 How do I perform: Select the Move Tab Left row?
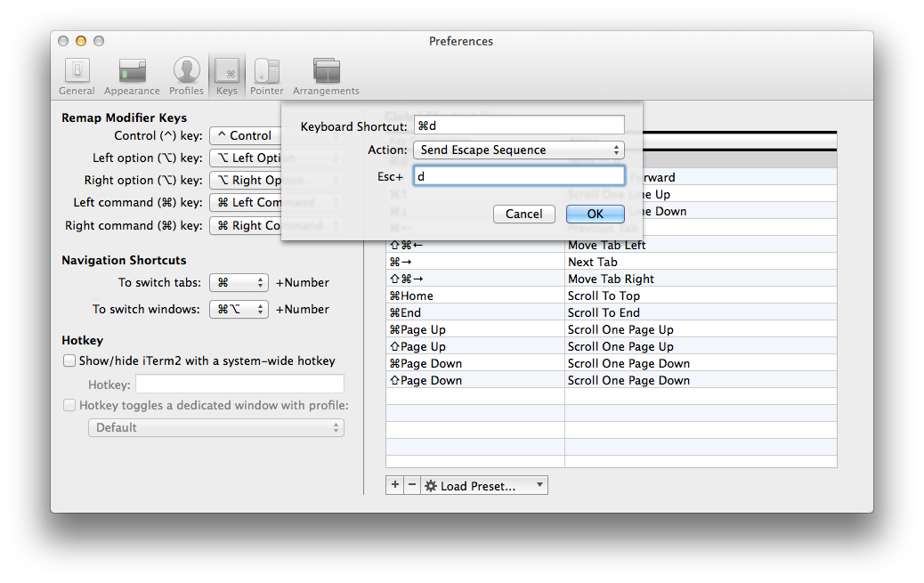click(611, 246)
